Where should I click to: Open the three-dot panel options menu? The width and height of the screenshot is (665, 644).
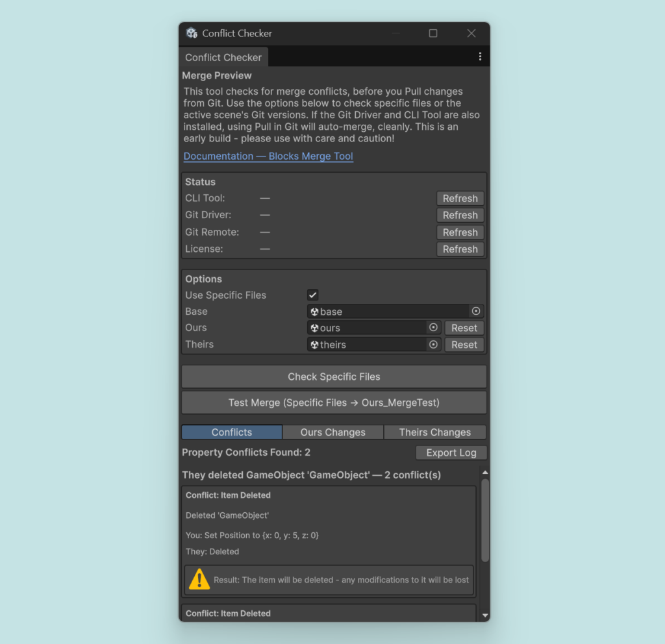tap(480, 57)
